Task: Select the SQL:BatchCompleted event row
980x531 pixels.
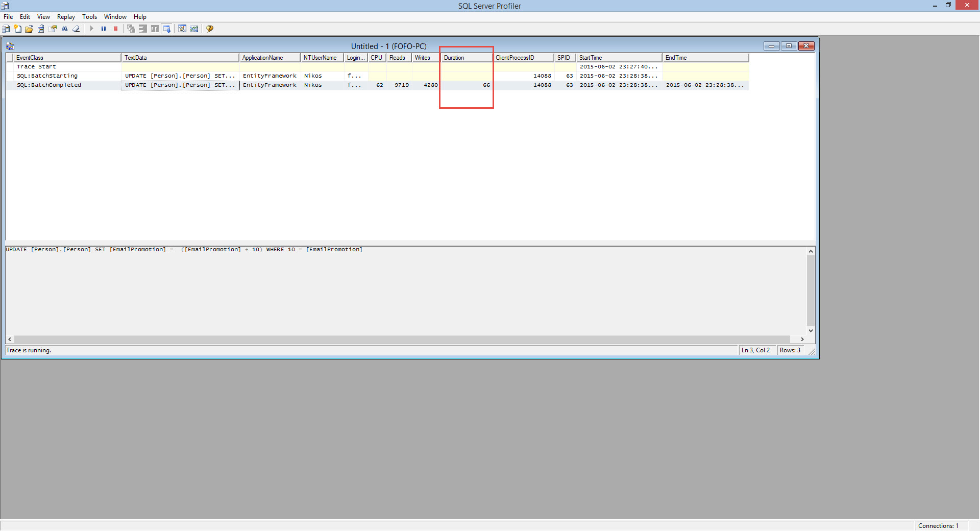Action: [378, 85]
